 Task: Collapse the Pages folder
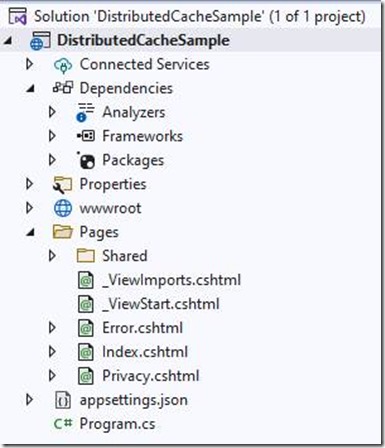click(x=30, y=233)
